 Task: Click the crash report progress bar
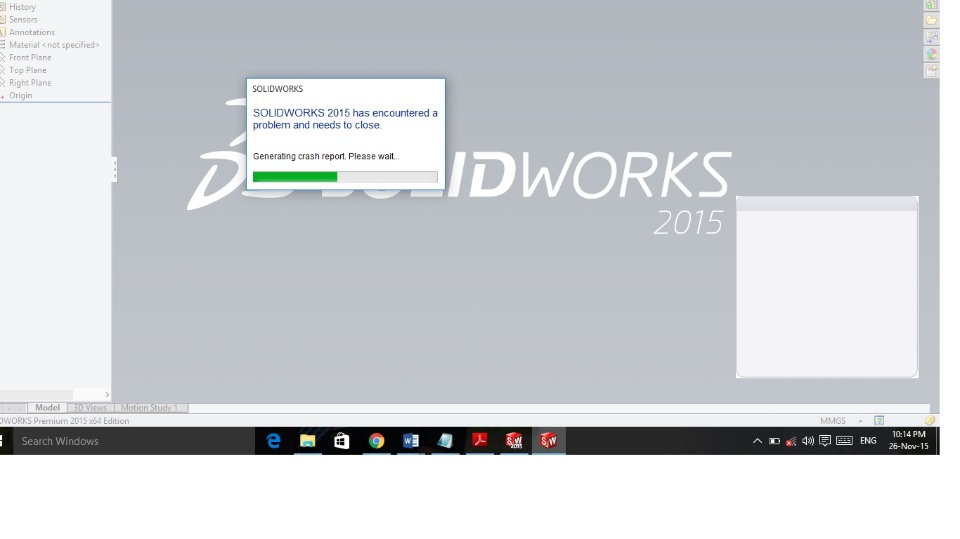[x=345, y=177]
